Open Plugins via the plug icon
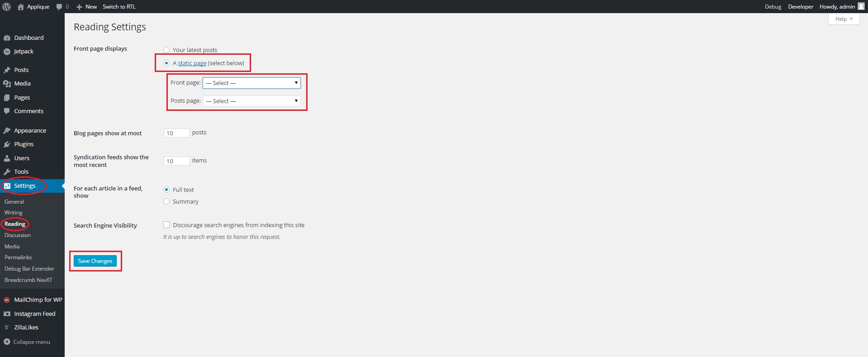The height and width of the screenshot is (357, 868). (x=7, y=144)
